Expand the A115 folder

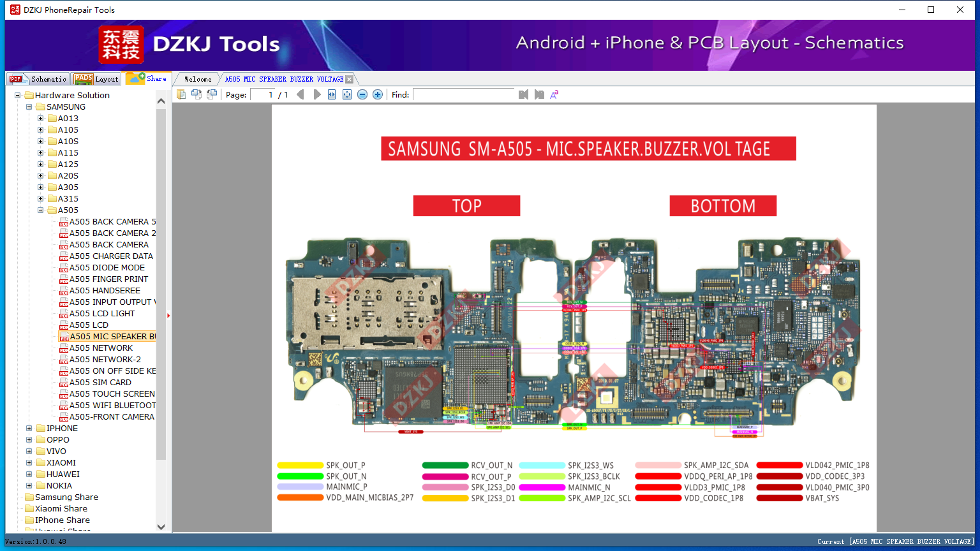point(41,153)
